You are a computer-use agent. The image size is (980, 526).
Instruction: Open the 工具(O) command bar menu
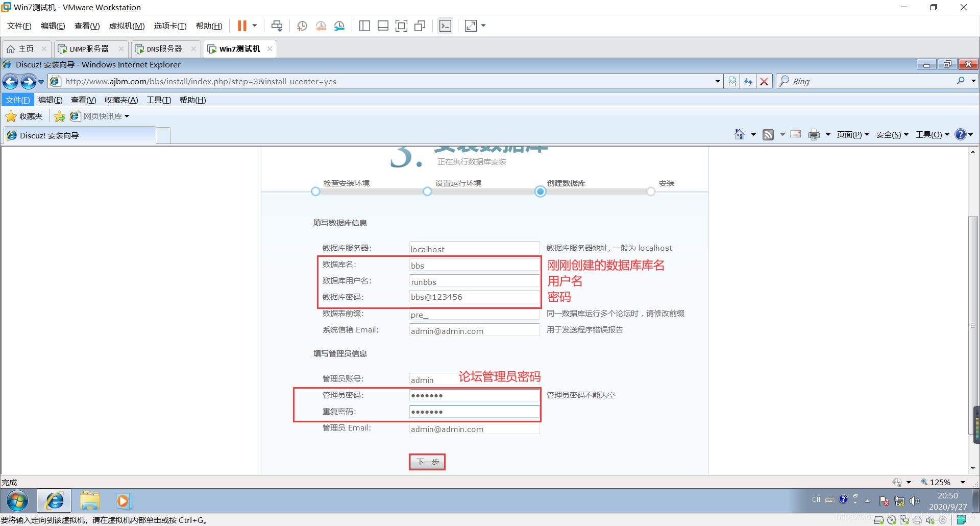click(x=933, y=134)
